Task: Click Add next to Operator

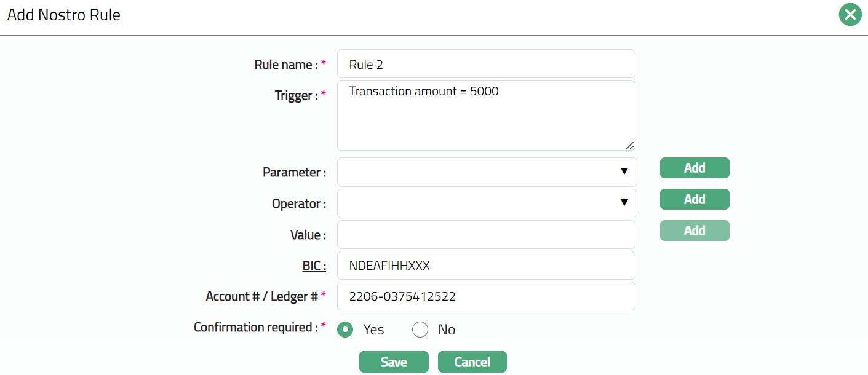Action: click(694, 199)
